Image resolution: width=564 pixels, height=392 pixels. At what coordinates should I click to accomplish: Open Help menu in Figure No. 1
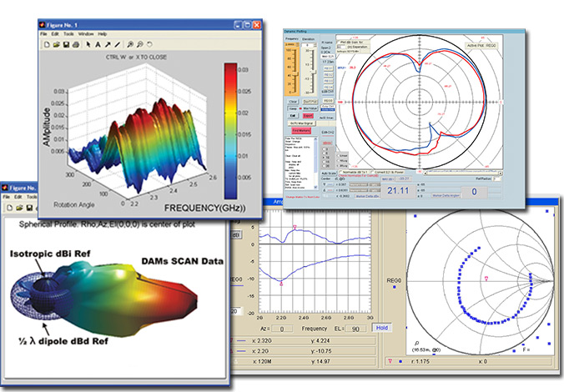pos(103,34)
